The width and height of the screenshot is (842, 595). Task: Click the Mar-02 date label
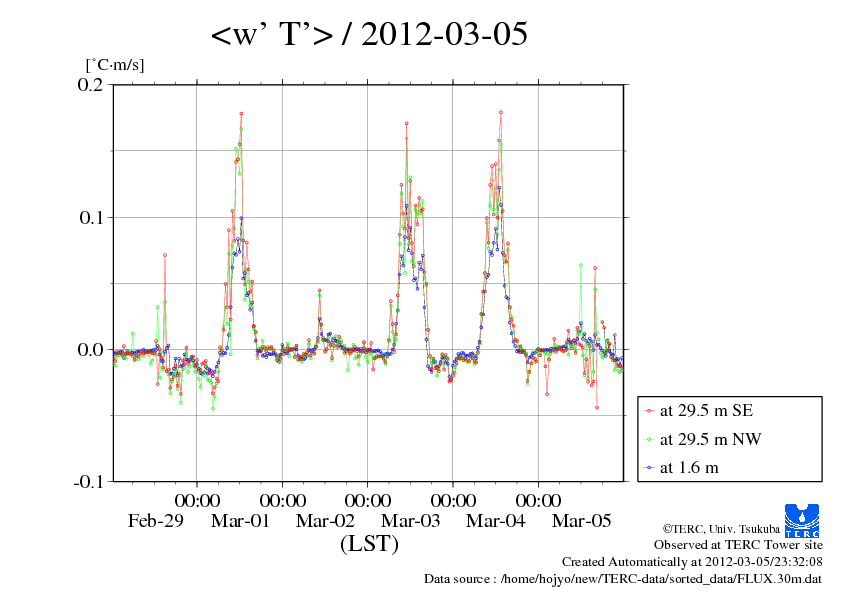tap(325, 520)
